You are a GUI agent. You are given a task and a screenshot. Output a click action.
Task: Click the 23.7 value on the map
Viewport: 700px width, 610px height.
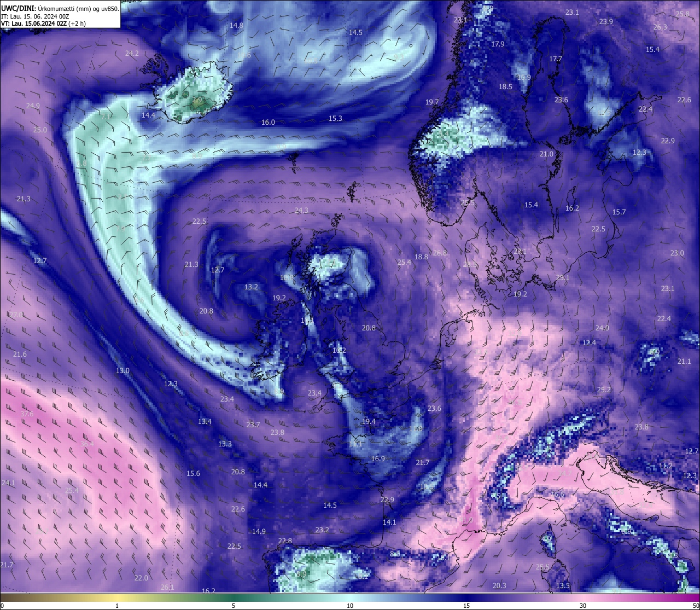(253, 425)
